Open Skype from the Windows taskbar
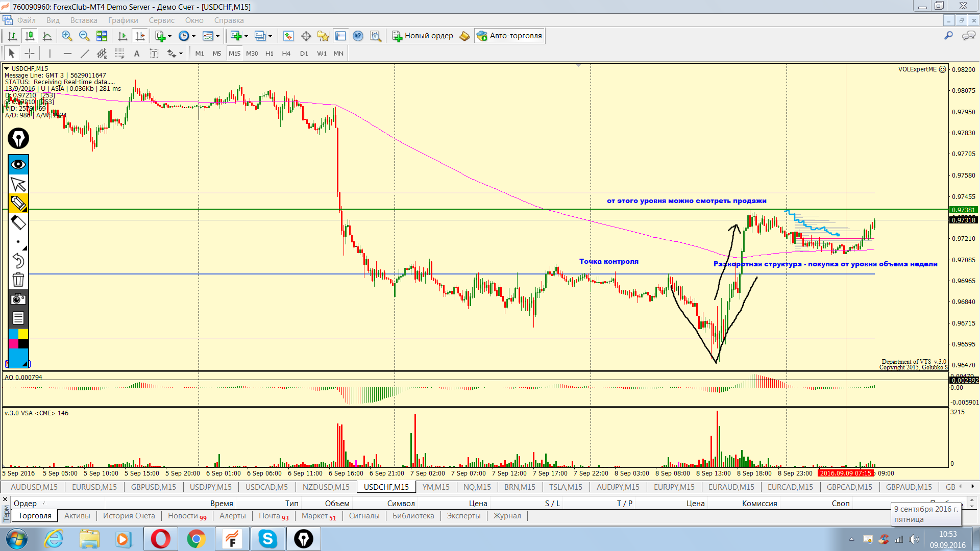This screenshot has width=980, height=551. point(267,539)
